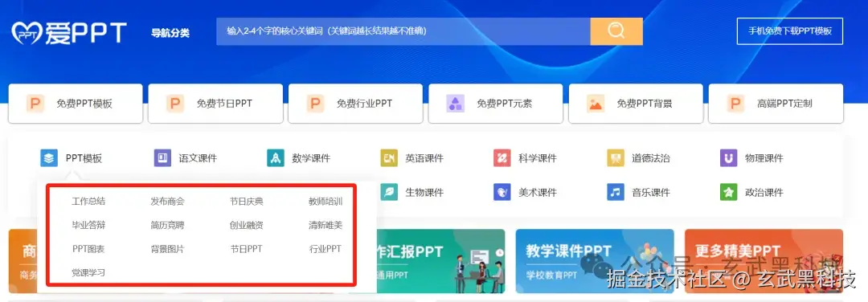The image size is (868, 302).
Task: Open the 免费节日PPT card
Action: pyautogui.click(x=215, y=104)
